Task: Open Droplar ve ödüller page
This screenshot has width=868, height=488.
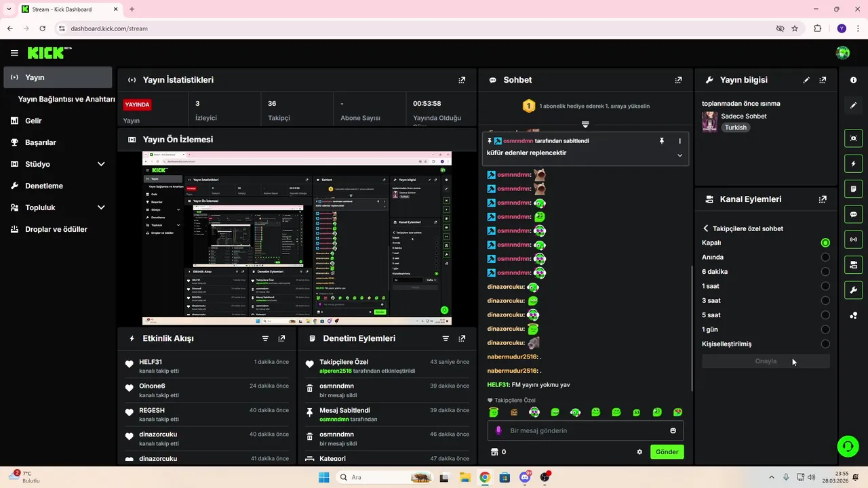Action: (58, 229)
